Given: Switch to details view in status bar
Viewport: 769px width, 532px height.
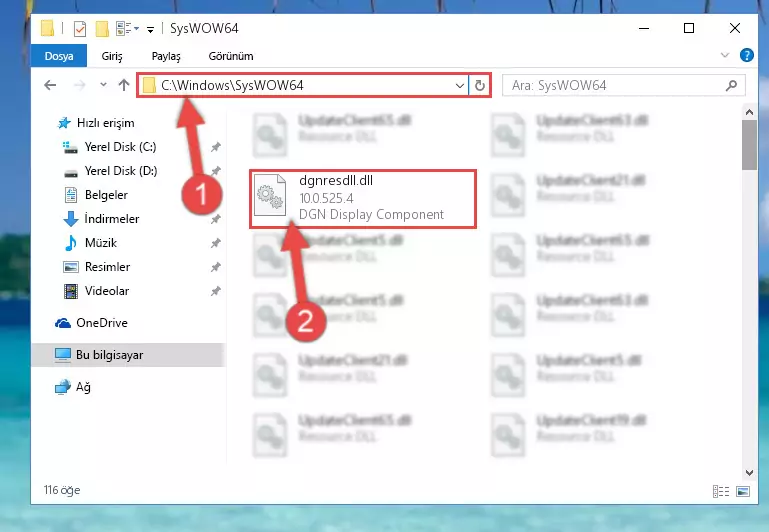Looking at the screenshot, I should pyautogui.click(x=721, y=491).
